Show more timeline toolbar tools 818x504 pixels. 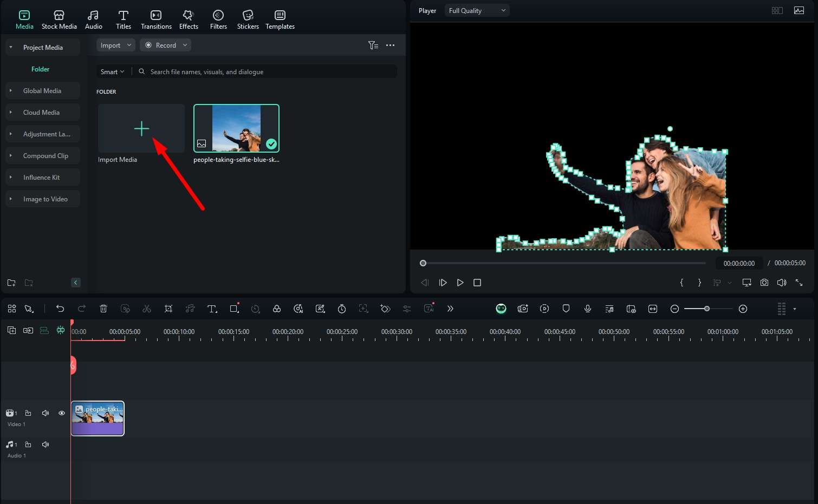450,309
